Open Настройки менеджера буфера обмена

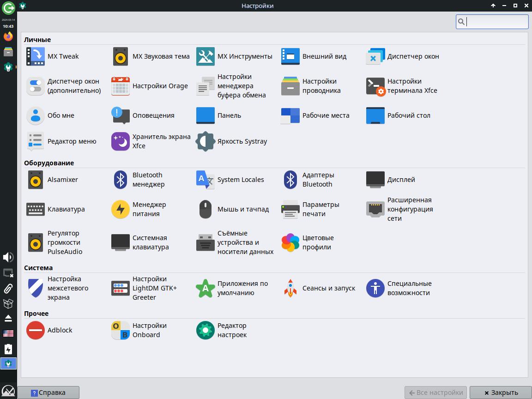click(x=231, y=86)
